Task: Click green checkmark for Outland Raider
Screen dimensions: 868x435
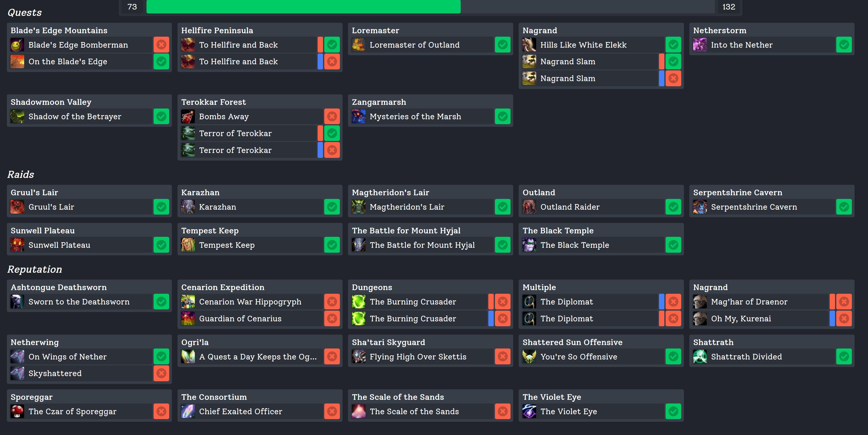Action: click(x=673, y=207)
